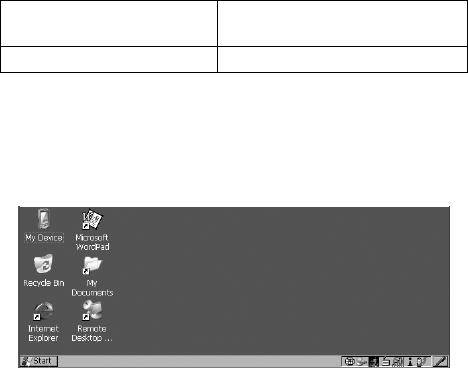Viewport: 468px width, 368px height.
Task: Click the dark highlighted tray icon
Action: [374, 362]
